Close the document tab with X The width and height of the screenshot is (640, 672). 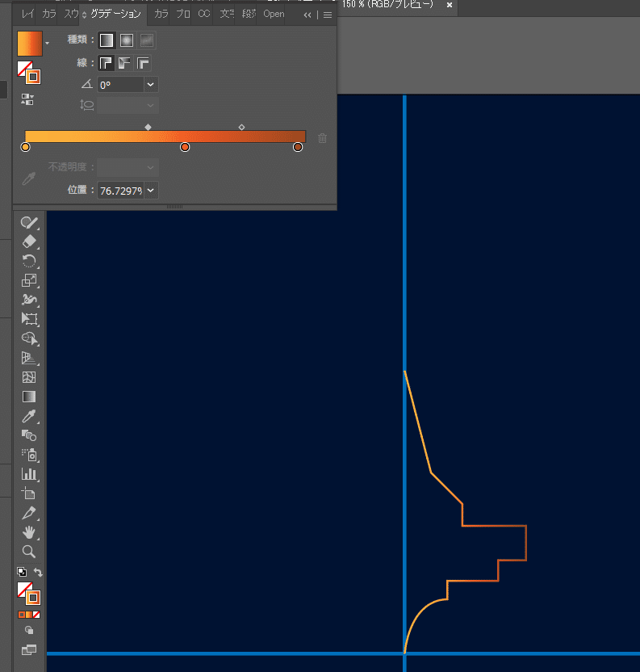pos(450,5)
